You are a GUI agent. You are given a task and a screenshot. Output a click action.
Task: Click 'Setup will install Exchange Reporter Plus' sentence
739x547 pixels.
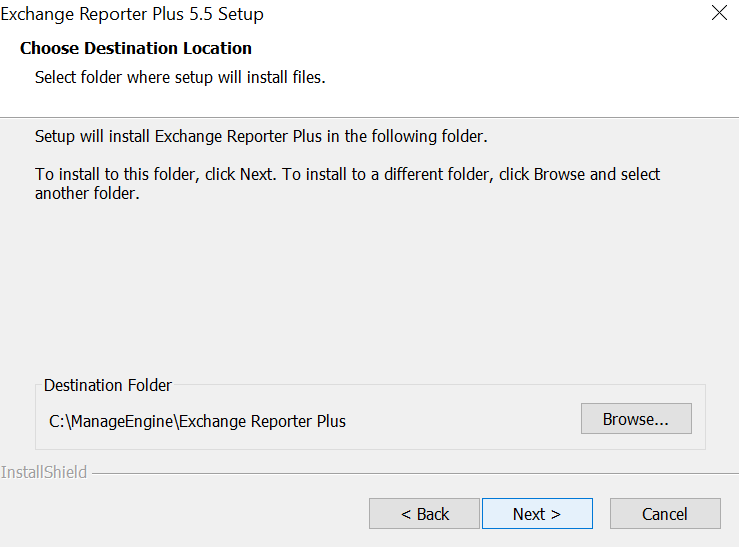click(x=261, y=136)
